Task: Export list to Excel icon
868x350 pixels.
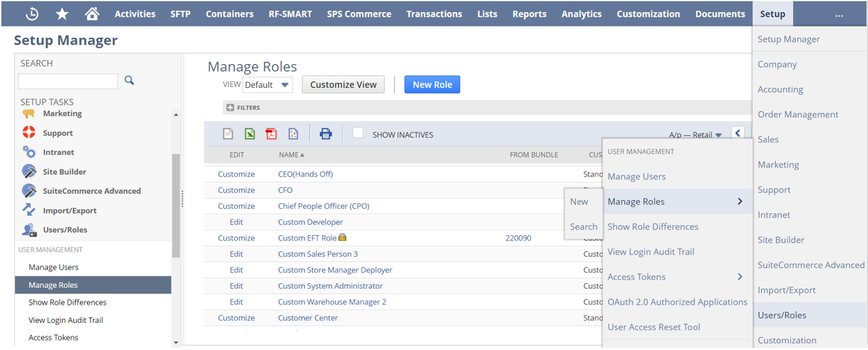Action: point(250,134)
